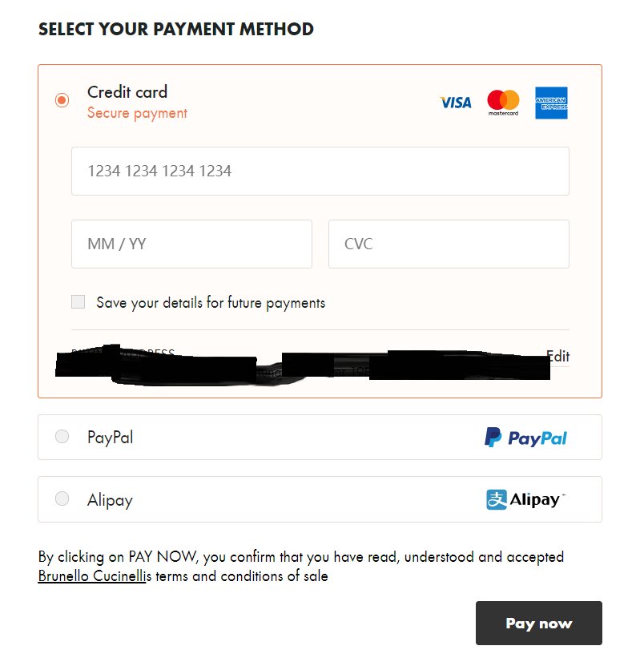
Task: Click the Mastercard logo
Action: click(503, 103)
